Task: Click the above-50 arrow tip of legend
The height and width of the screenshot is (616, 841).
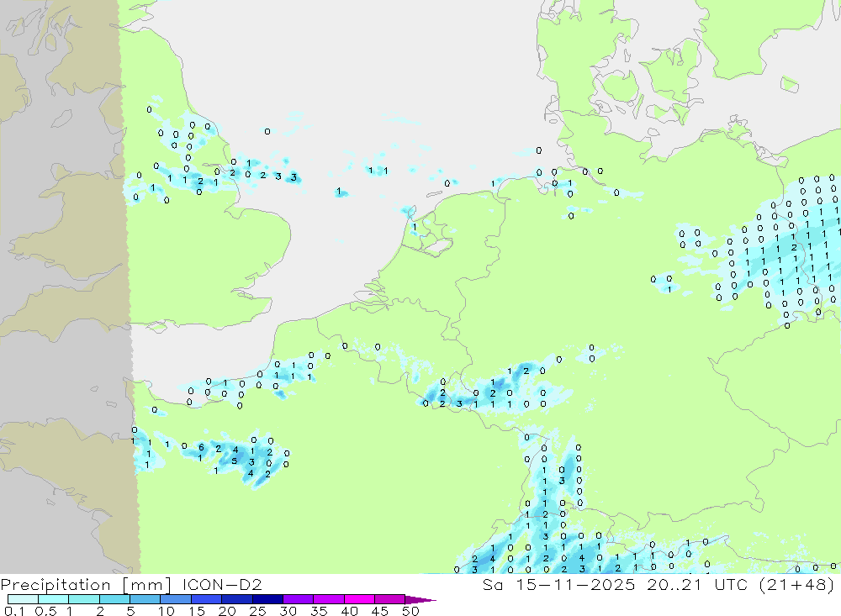Action: (421, 600)
